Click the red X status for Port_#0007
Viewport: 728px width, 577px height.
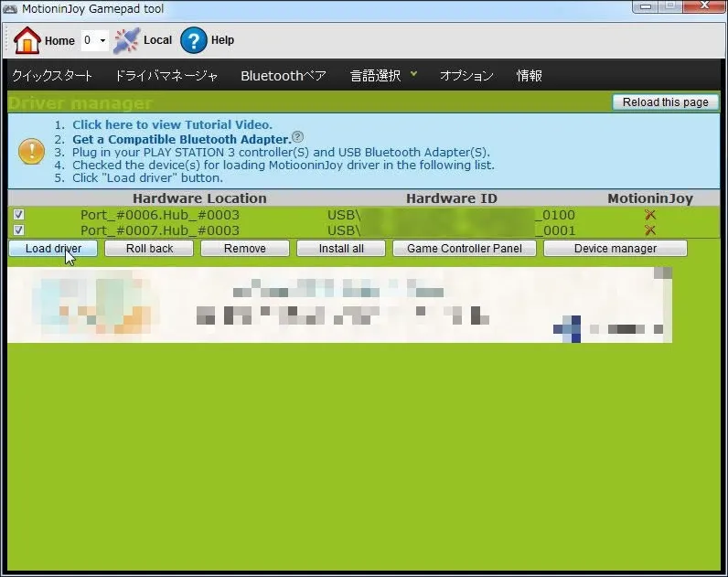click(x=650, y=230)
